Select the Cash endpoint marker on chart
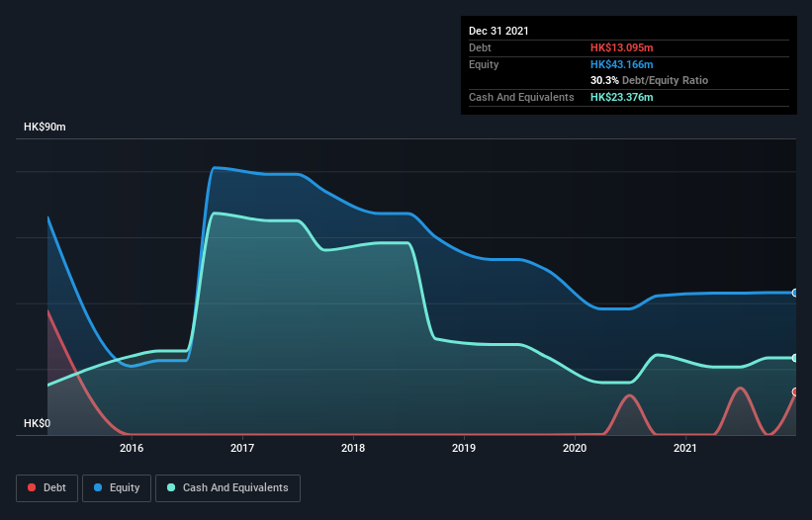Screen dimensions: 812x520 795,358
